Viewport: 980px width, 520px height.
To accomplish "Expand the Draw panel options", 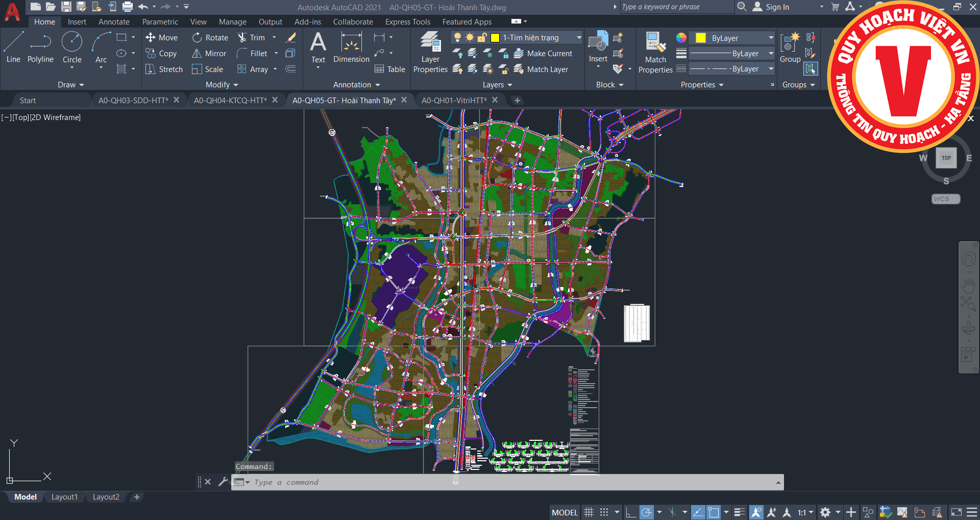I will tap(70, 85).
